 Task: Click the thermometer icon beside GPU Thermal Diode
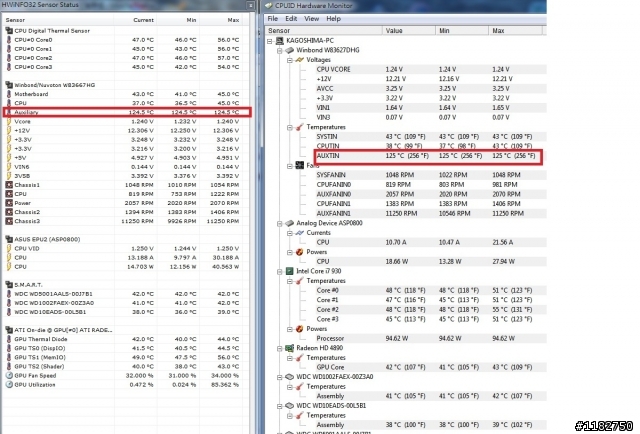click(x=9, y=339)
